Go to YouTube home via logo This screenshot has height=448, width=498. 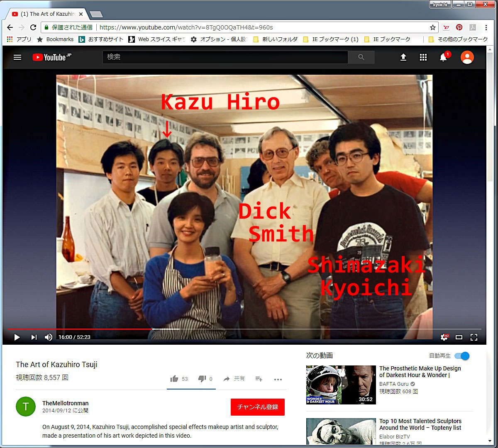(x=52, y=57)
